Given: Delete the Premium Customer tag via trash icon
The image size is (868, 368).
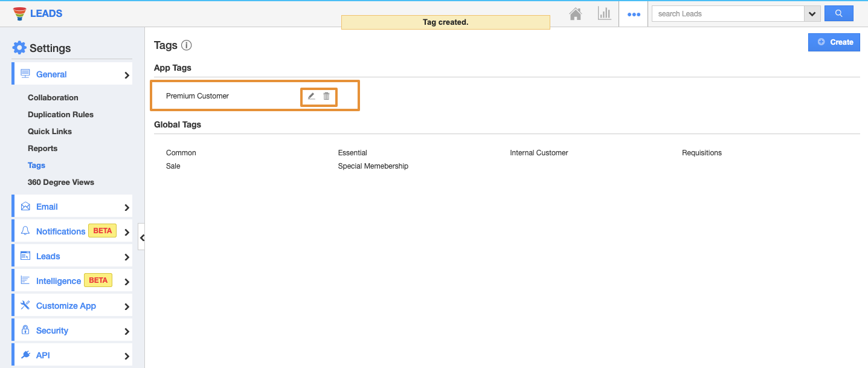Looking at the screenshot, I should [327, 96].
